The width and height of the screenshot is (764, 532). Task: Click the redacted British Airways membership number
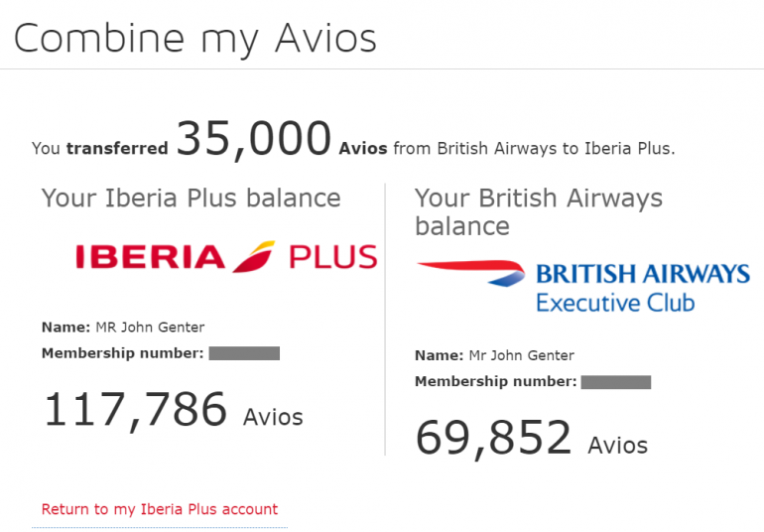(615, 381)
